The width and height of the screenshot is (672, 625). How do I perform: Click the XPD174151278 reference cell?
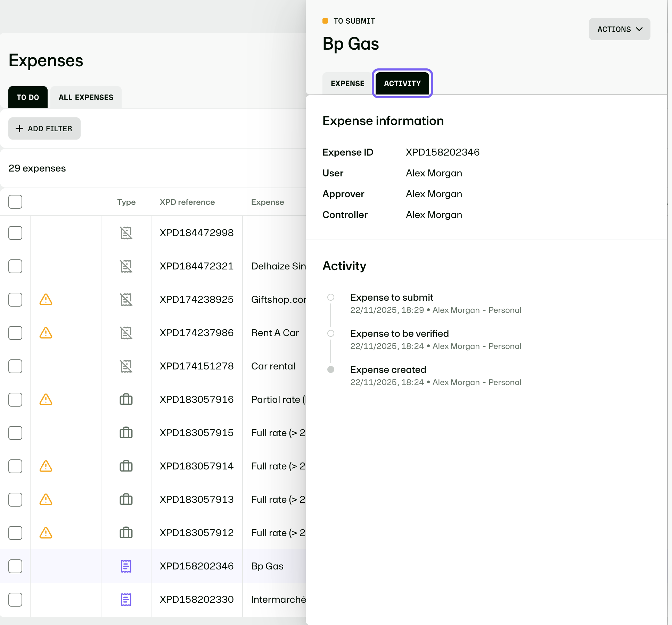[x=197, y=366]
